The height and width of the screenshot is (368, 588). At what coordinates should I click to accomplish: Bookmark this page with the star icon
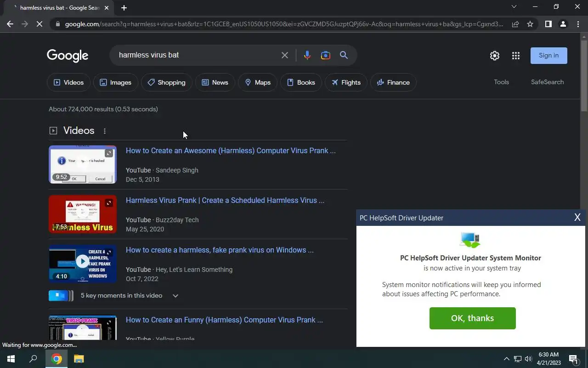tap(530, 24)
